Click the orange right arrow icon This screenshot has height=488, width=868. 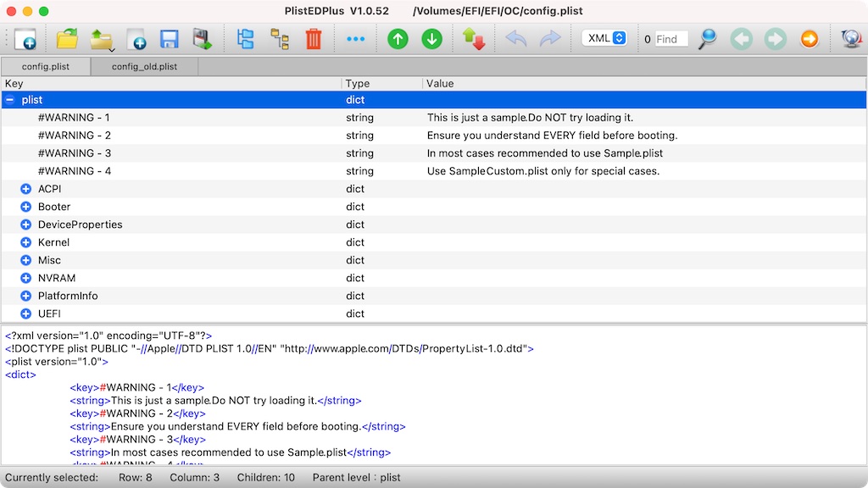(x=810, y=39)
